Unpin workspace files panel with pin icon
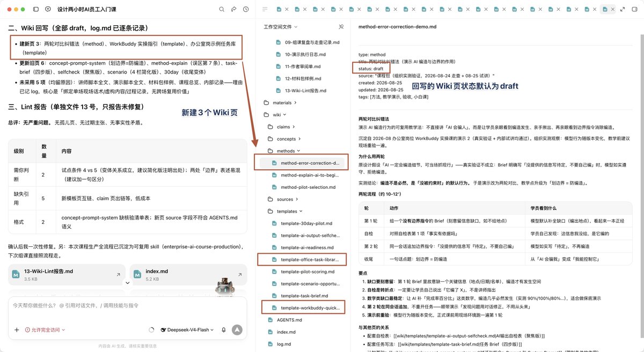Image resolution: width=644 pixels, height=352 pixels. (341, 26)
